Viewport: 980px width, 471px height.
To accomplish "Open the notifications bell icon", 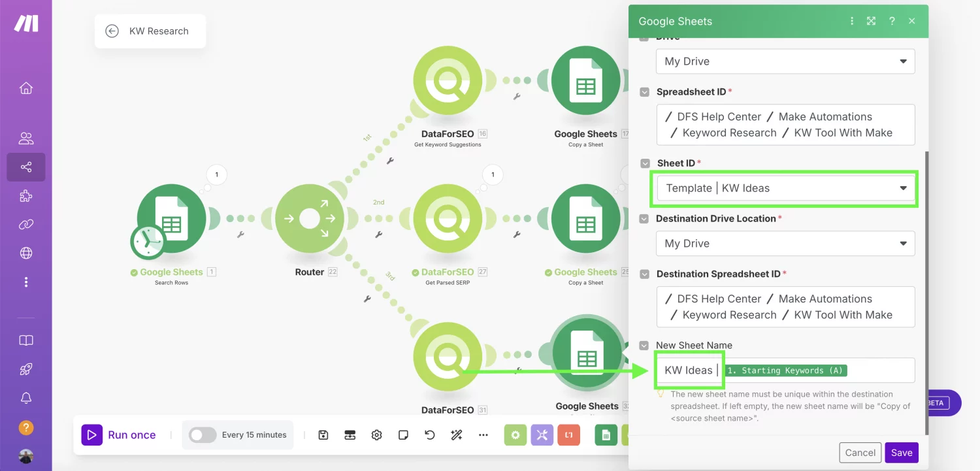I will point(26,398).
